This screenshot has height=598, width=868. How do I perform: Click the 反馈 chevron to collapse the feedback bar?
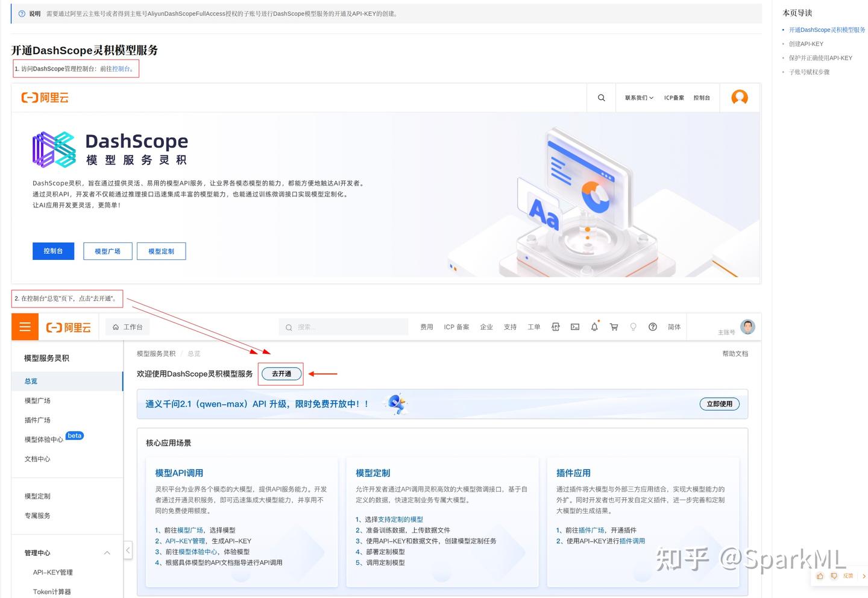(864, 576)
